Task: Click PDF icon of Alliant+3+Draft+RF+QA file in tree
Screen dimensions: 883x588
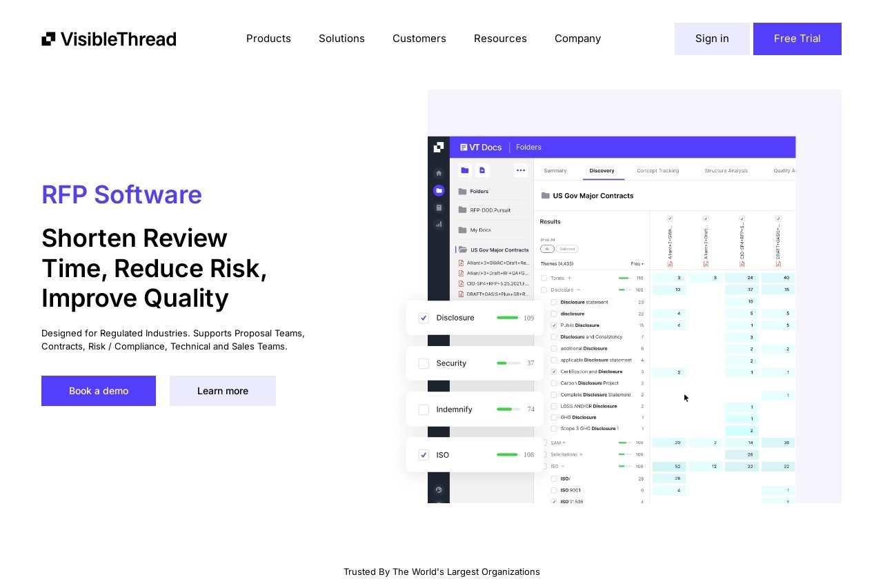Action: pos(461,273)
